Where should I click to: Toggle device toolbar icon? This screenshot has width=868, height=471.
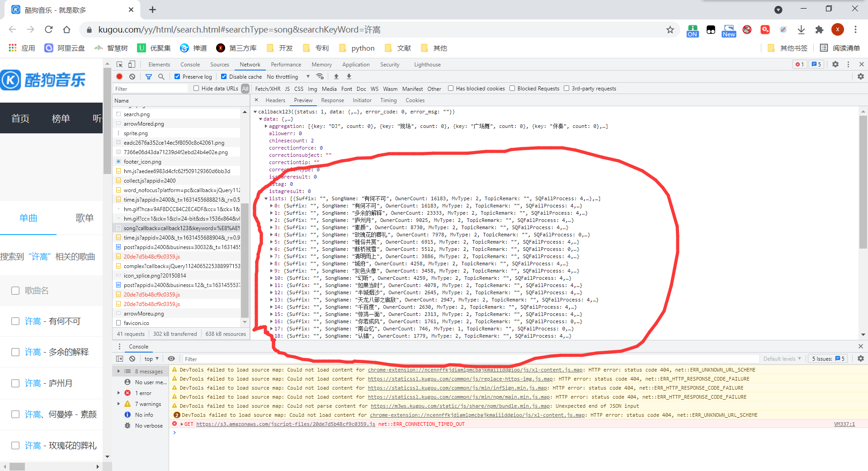coord(132,64)
